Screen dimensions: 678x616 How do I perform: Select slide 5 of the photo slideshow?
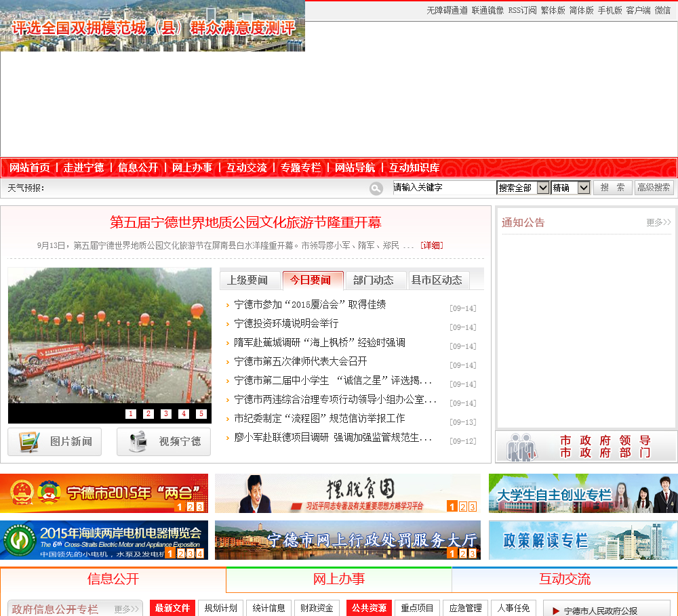201,413
